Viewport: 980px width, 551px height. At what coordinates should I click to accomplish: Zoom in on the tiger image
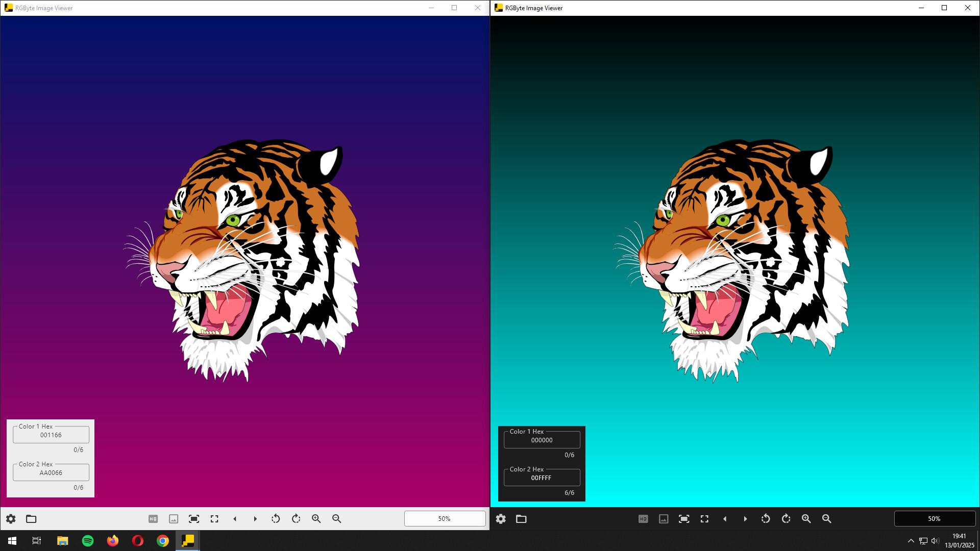coord(316,518)
